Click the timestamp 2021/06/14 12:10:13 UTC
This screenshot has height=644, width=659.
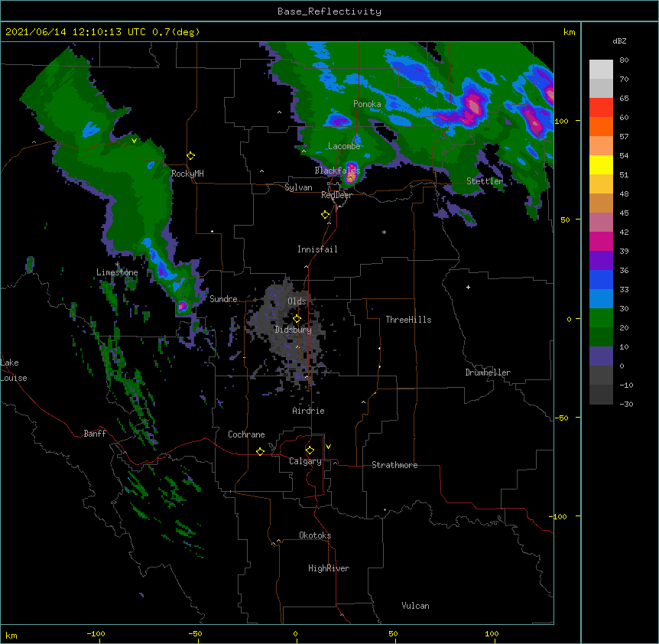(x=76, y=32)
